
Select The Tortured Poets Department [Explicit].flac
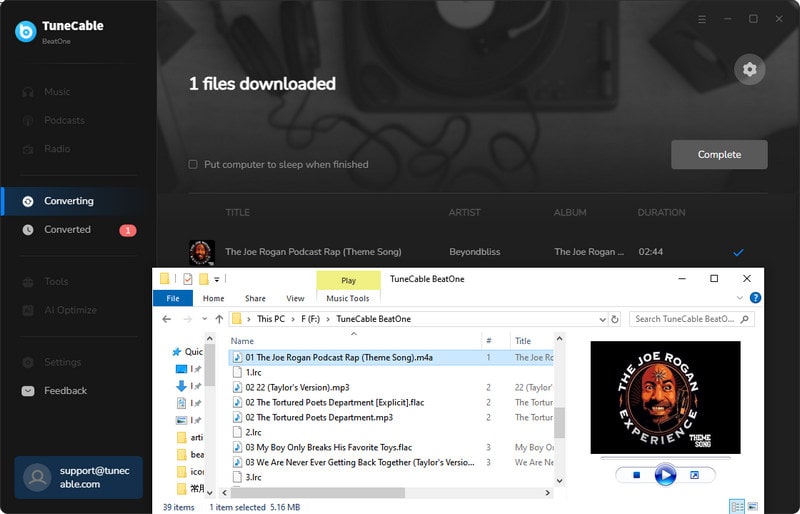334,403
